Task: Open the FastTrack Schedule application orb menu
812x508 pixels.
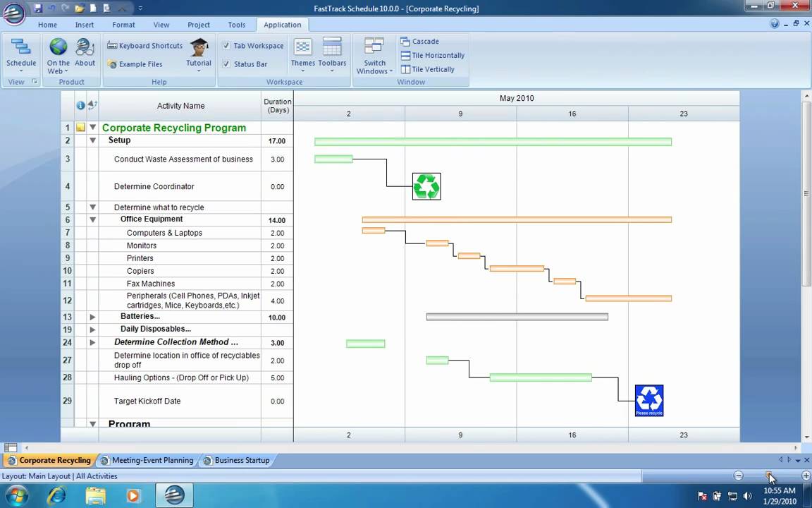Action: tap(14, 13)
